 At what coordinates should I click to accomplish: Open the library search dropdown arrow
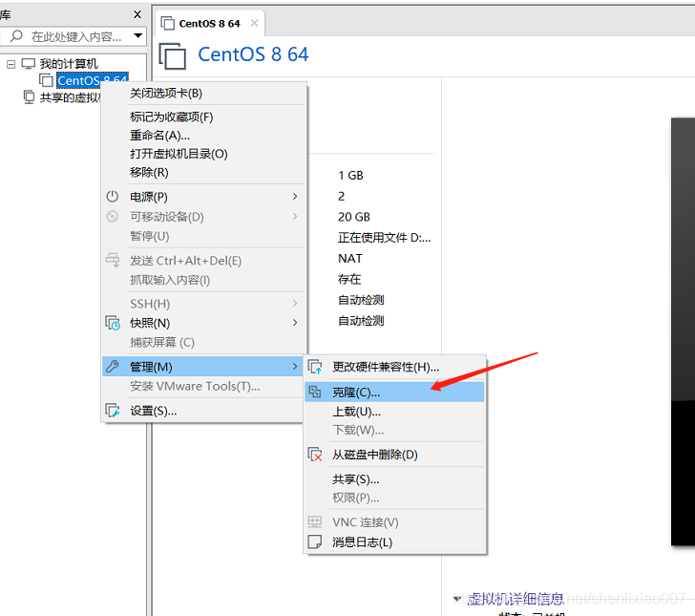137,35
